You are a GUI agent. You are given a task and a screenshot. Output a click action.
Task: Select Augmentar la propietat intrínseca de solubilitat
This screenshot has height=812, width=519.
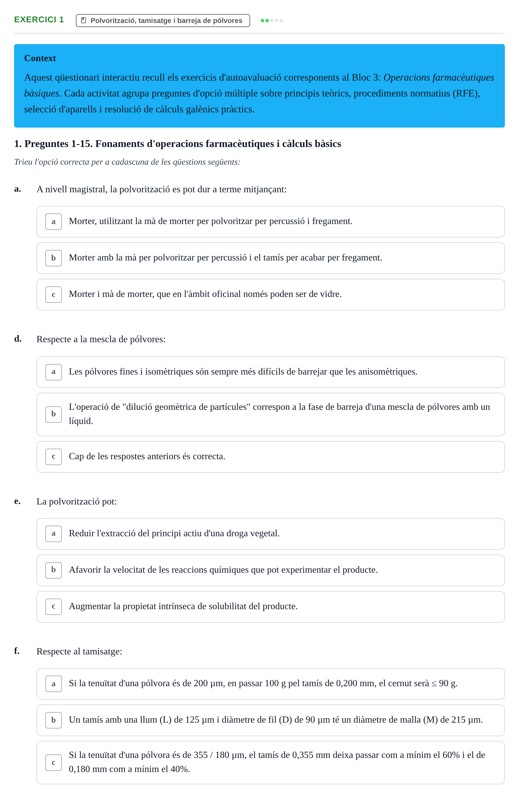point(270,607)
